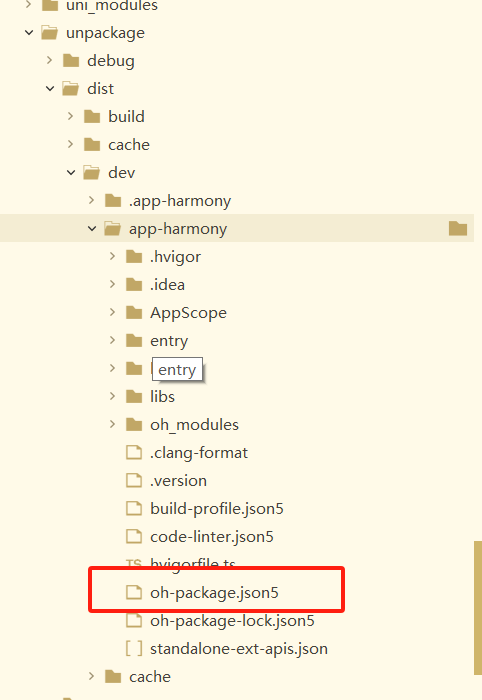Click the file icon next to oh-package.json5
Viewport: 482px width, 700px height.
pos(134,592)
